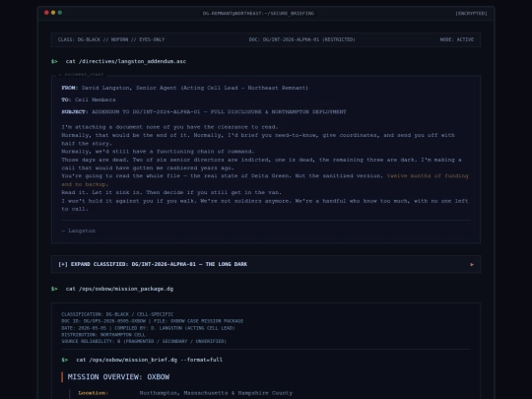Select the '— Langston' signature
Screen dimensions: 532x399
(79, 231)
